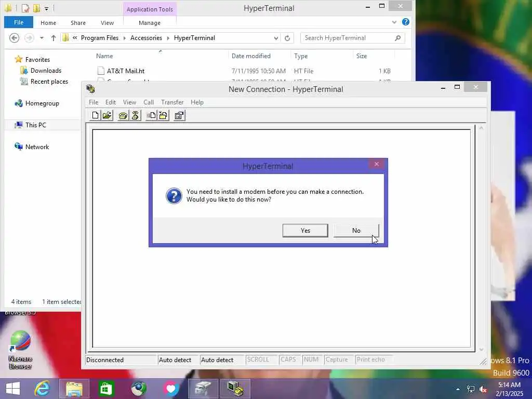This screenshot has width=532, height=399.
Task: Switch to the Home ribbon tab
Action: [48, 23]
